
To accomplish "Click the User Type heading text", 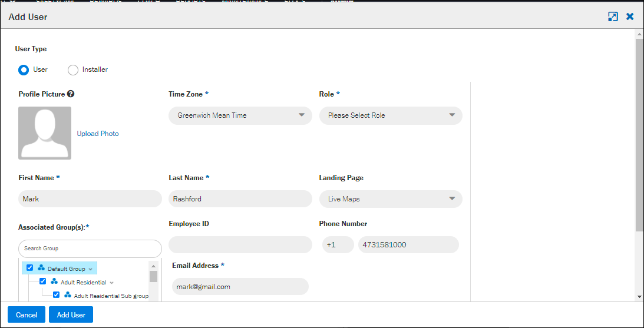I will [31, 49].
